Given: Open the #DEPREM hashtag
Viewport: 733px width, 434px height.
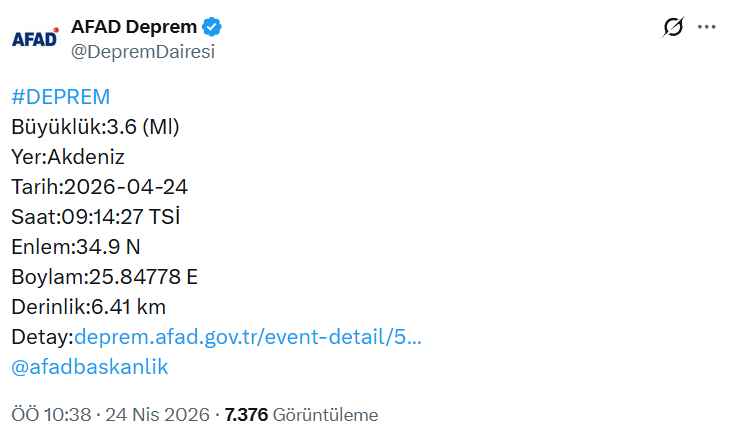Looking at the screenshot, I should tap(60, 97).
